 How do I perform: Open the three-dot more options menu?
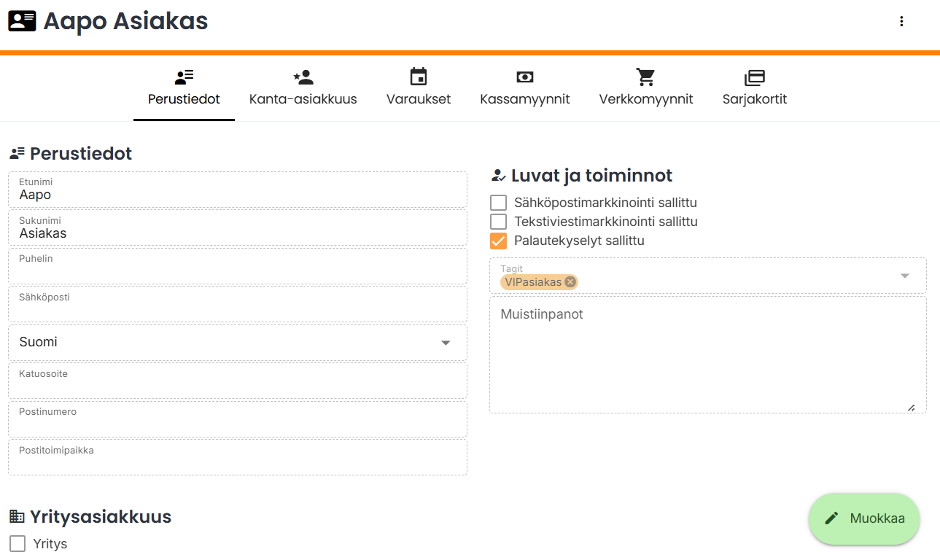pos(901,22)
